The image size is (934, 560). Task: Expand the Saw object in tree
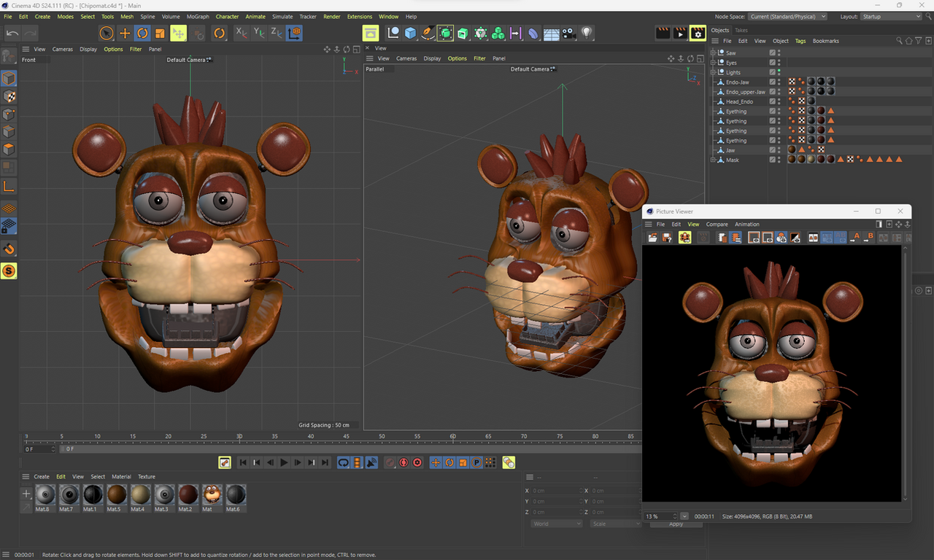[x=713, y=53]
